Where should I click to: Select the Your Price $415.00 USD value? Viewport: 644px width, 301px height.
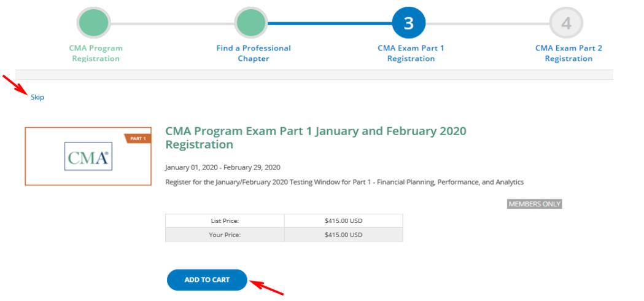click(343, 235)
